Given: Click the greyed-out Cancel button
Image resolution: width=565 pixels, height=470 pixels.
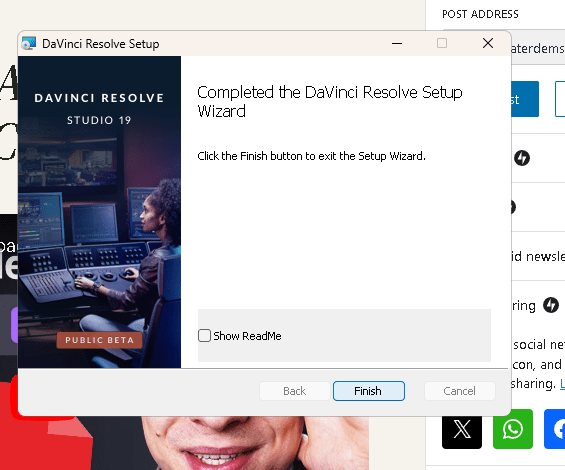Looking at the screenshot, I should (459, 391).
